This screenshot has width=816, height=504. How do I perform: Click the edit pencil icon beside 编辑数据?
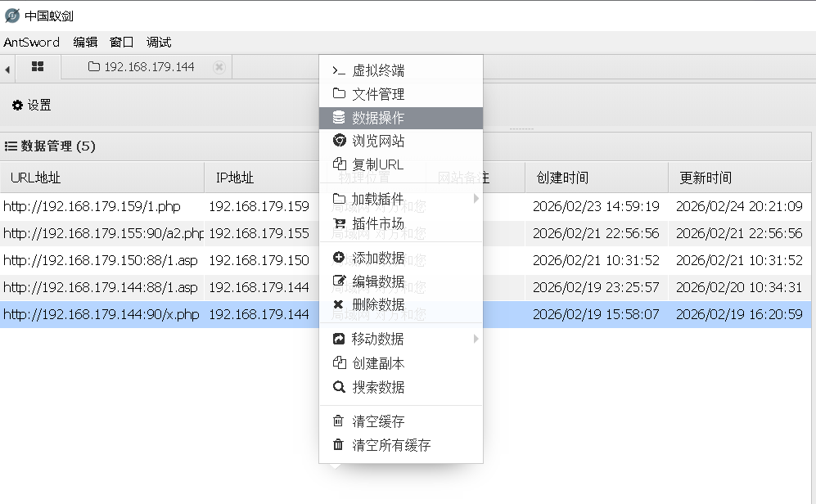tap(340, 281)
